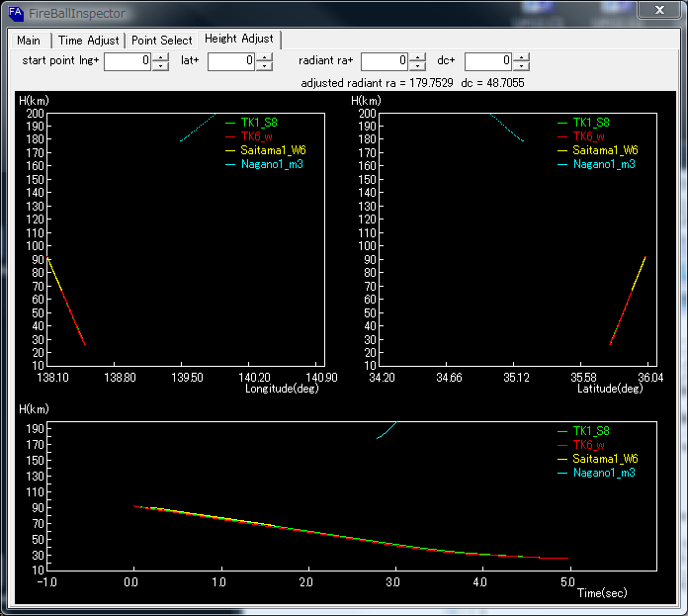
Task: Lower radiant ra+ with its down arrow
Action: click(x=417, y=66)
